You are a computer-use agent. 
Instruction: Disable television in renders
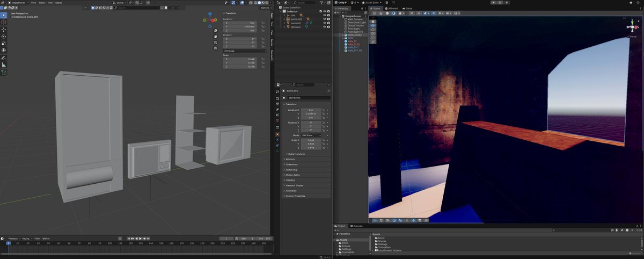point(328,27)
